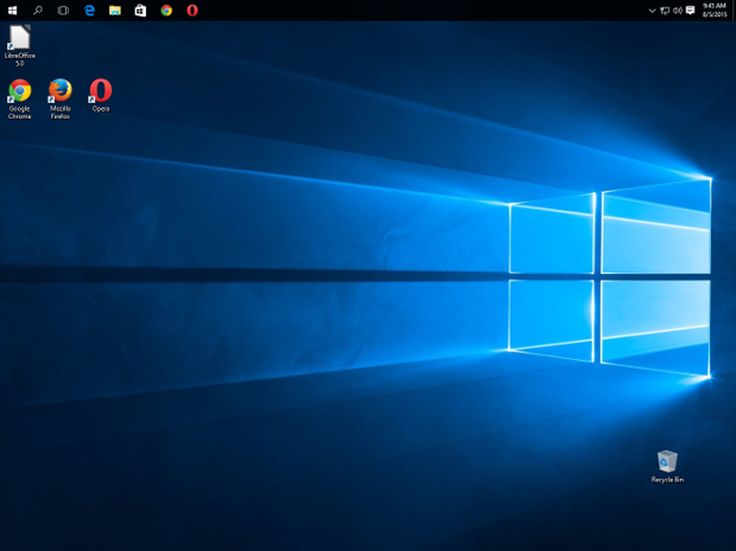Select Google Chrome desktop shortcut

[20, 99]
